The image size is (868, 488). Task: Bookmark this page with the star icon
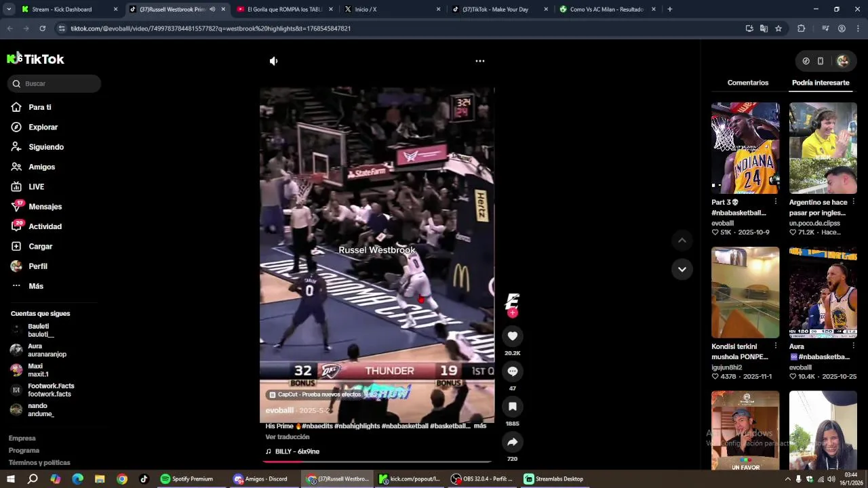click(778, 28)
